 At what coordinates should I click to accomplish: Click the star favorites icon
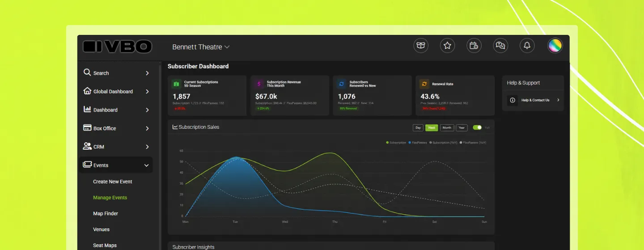tap(447, 46)
